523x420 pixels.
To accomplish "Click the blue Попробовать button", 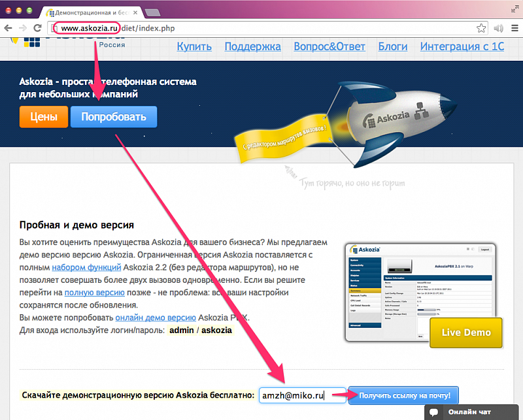I will click(x=114, y=117).
